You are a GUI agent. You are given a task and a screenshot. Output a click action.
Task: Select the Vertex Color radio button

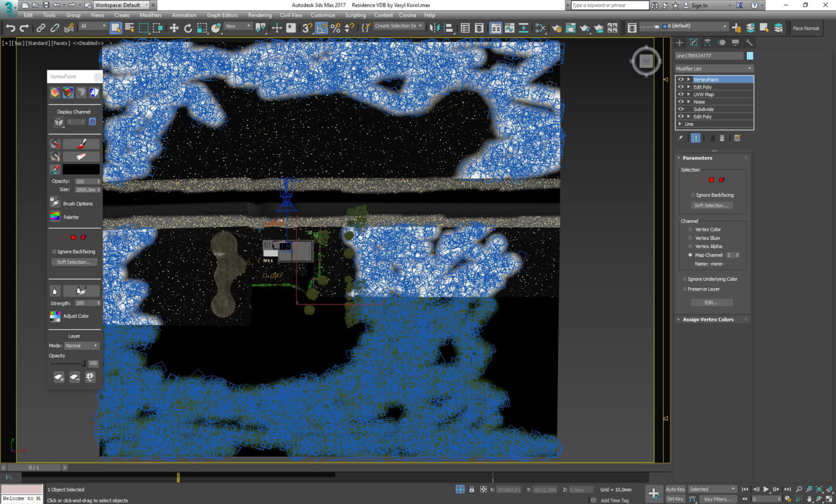coord(690,229)
